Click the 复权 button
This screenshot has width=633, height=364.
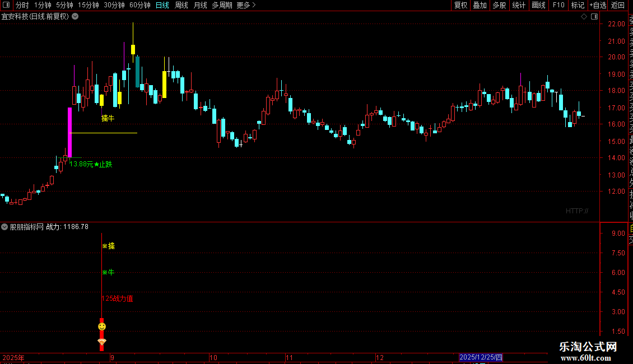click(x=460, y=5)
